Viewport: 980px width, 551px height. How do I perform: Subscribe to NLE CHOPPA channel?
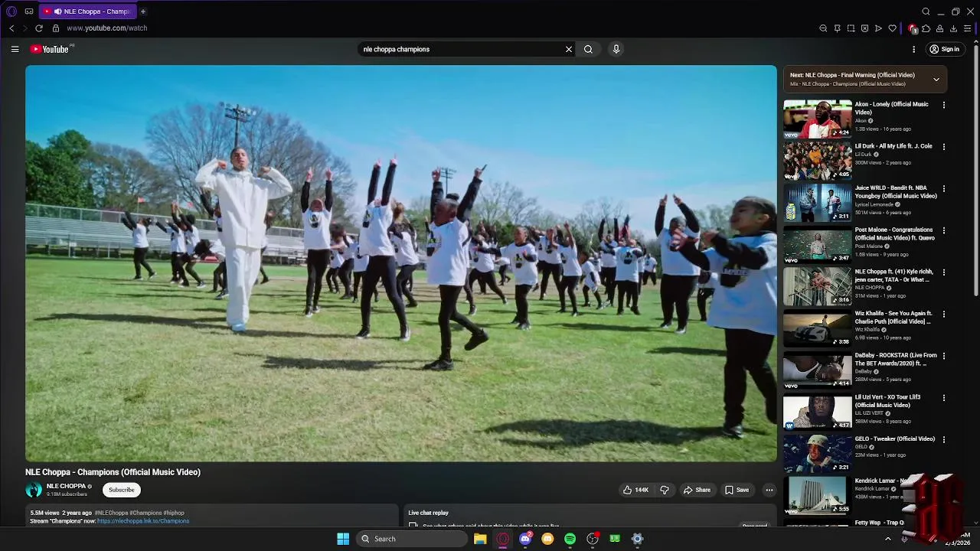122,490
